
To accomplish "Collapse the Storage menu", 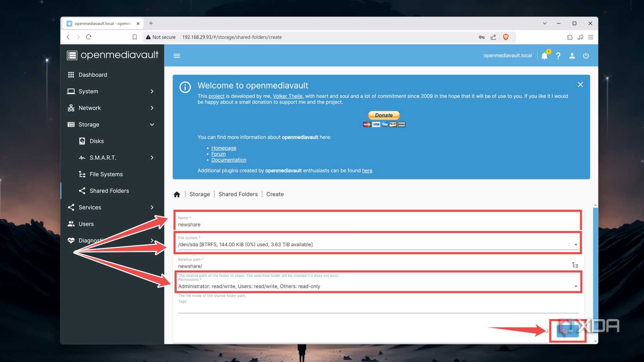I will click(x=112, y=124).
